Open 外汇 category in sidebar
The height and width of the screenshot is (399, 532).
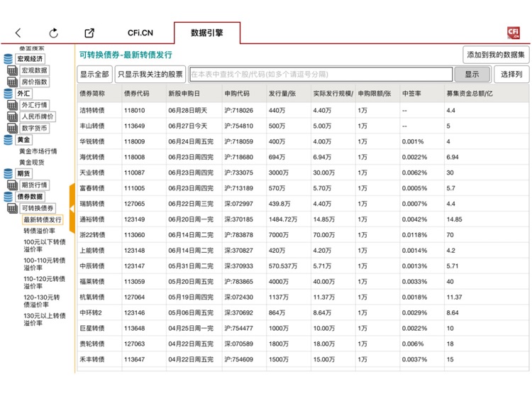(23, 94)
